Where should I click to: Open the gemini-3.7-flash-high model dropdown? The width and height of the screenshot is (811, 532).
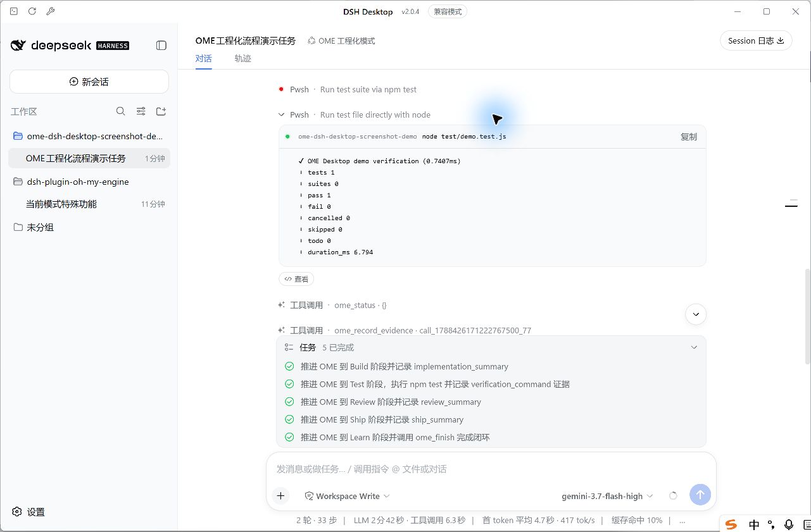(607, 496)
